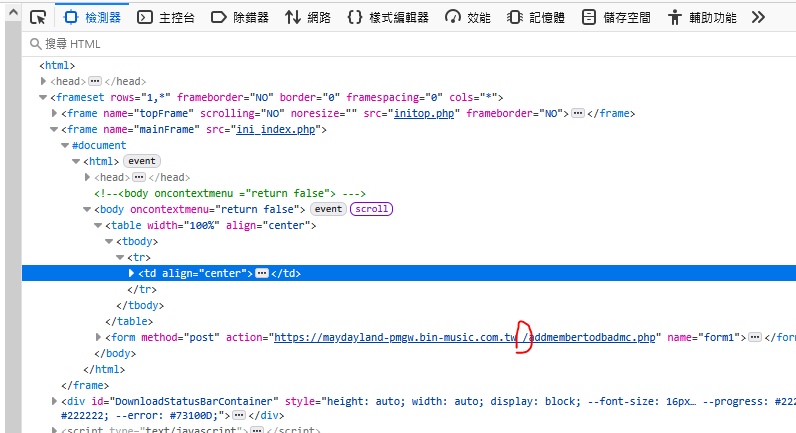796x433 pixels.
Task: Select the commented body oncontextmenu line
Action: pyautogui.click(x=230, y=193)
